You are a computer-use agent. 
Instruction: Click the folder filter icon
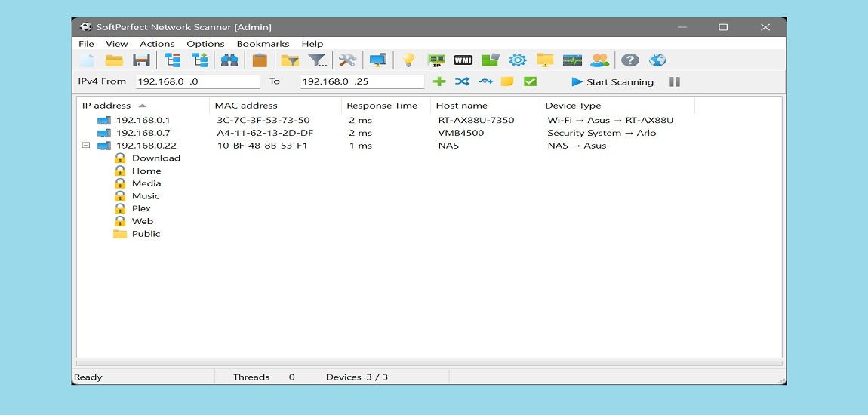(x=290, y=60)
